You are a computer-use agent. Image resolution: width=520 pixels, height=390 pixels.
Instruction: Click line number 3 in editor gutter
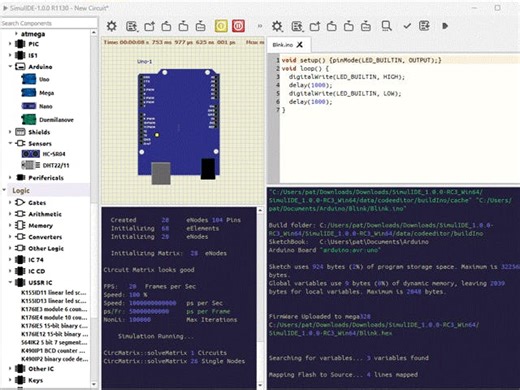[x=278, y=77]
